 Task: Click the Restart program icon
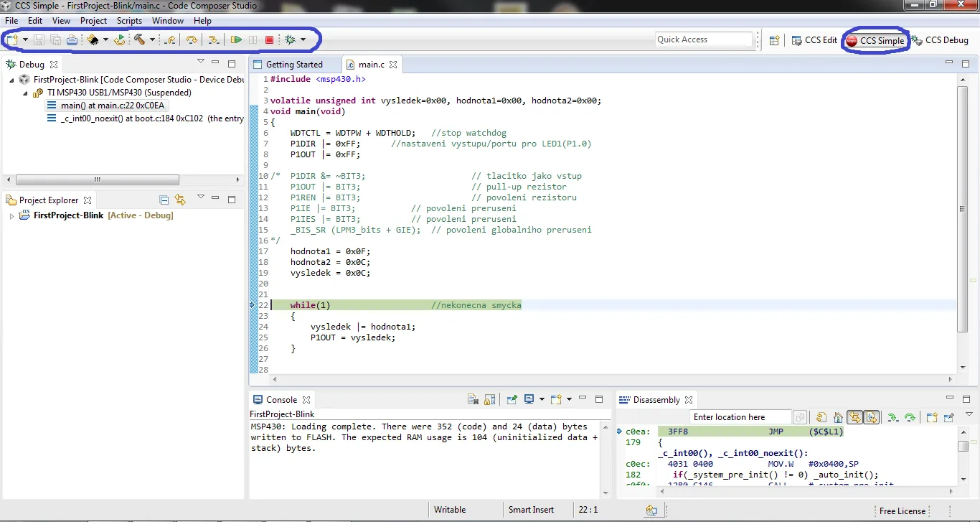pyautogui.click(x=119, y=39)
